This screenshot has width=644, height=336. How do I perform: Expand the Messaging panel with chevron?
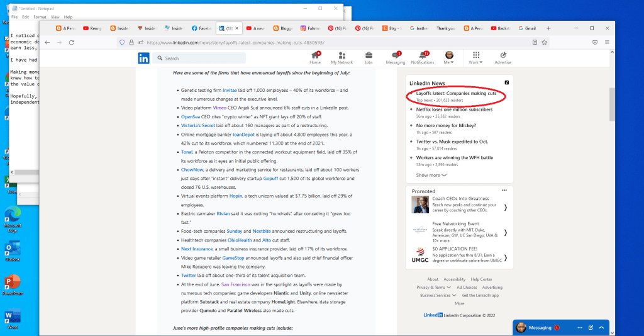(x=602, y=328)
